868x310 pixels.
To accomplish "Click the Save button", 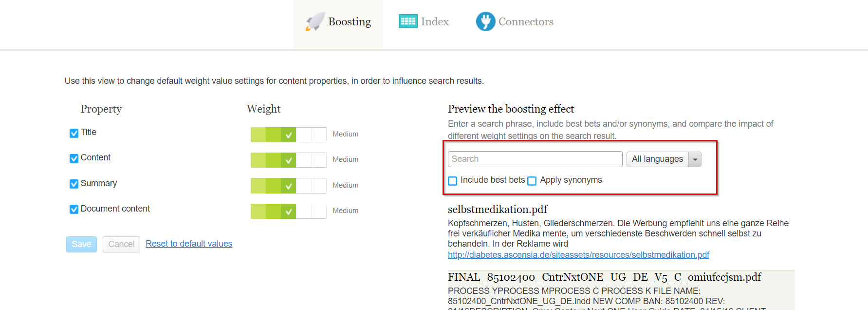I will [81, 244].
